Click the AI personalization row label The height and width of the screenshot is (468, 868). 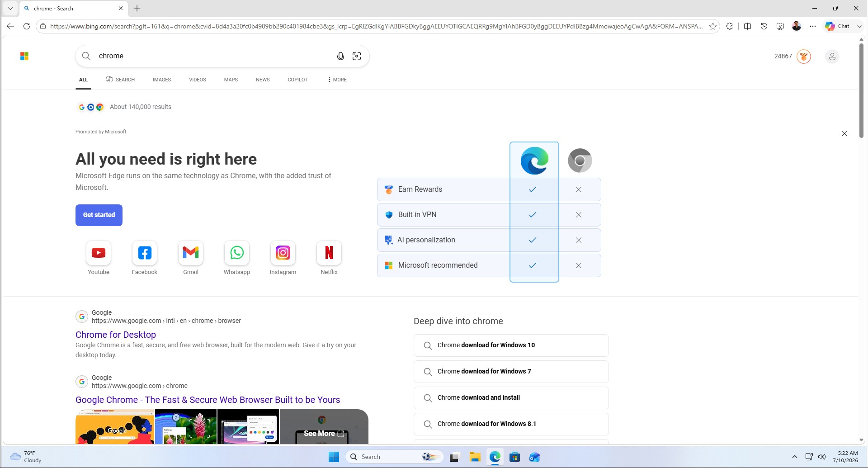426,240
